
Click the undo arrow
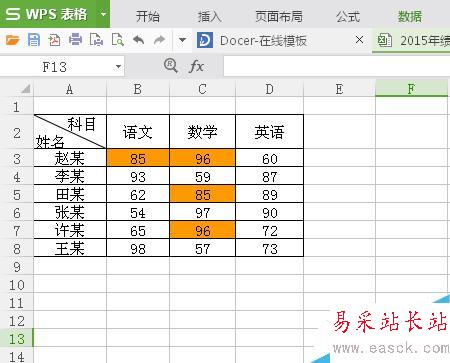point(138,40)
